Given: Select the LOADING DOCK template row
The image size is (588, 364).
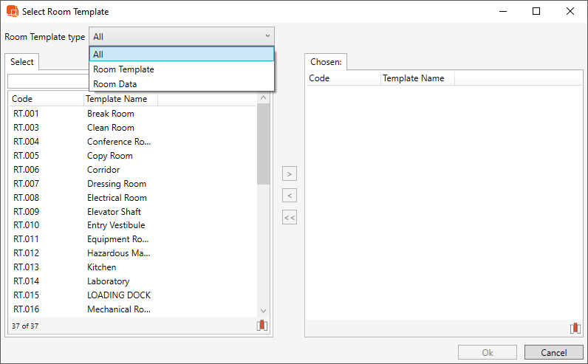Looking at the screenshot, I should (118, 295).
